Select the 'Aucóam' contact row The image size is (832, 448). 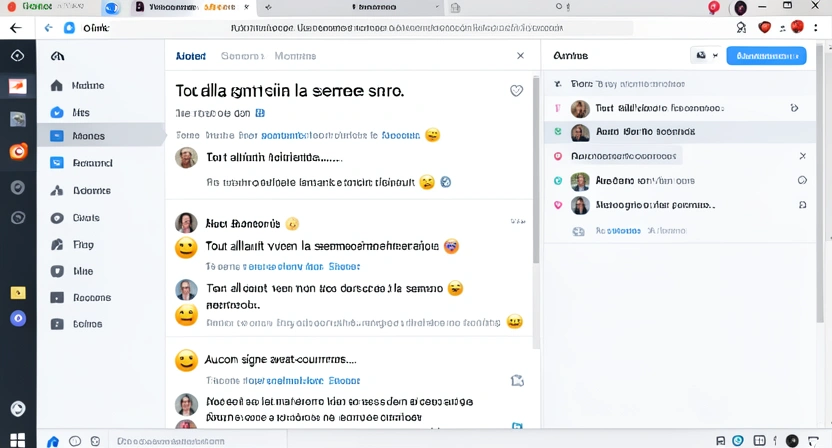click(680, 180)
